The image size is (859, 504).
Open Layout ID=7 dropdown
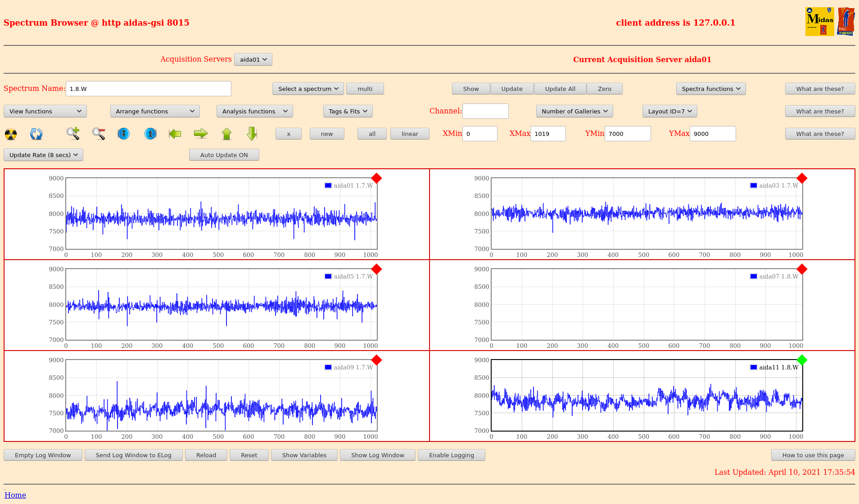[670, 111]
